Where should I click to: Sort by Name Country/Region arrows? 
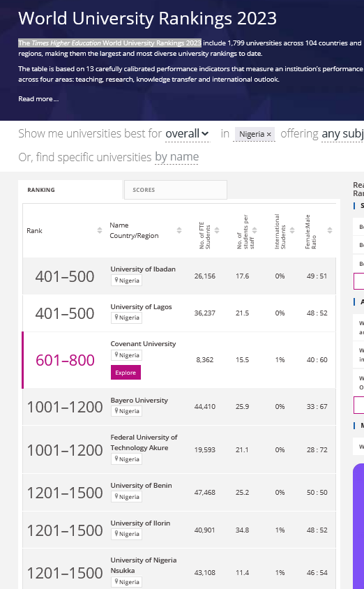tap(179, 230)
